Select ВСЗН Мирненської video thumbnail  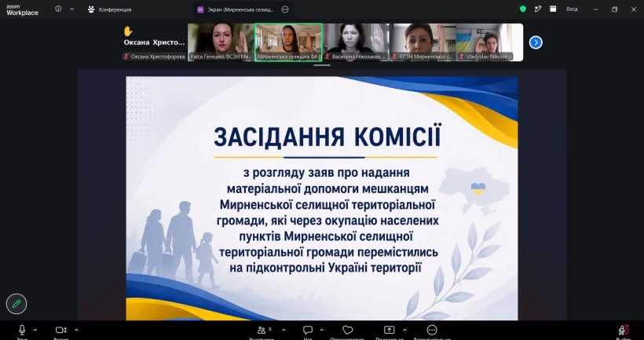click(423, 42)
